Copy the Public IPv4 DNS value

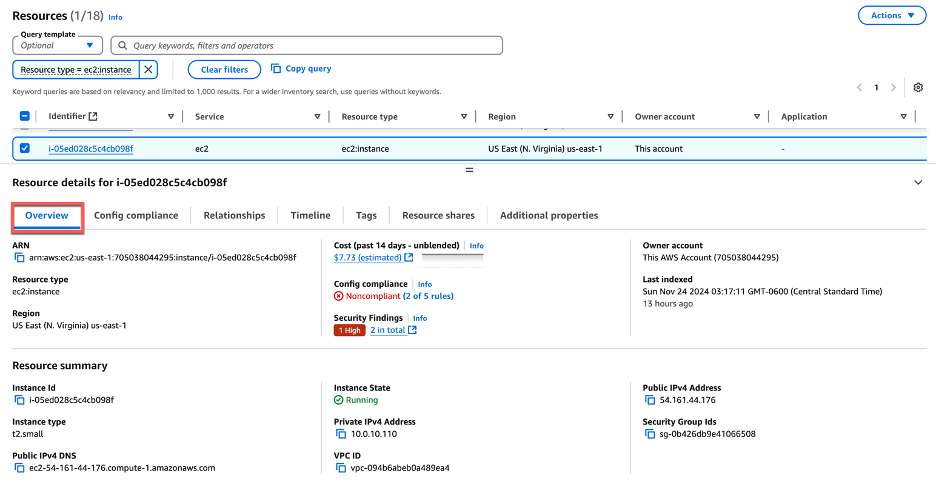19,468
